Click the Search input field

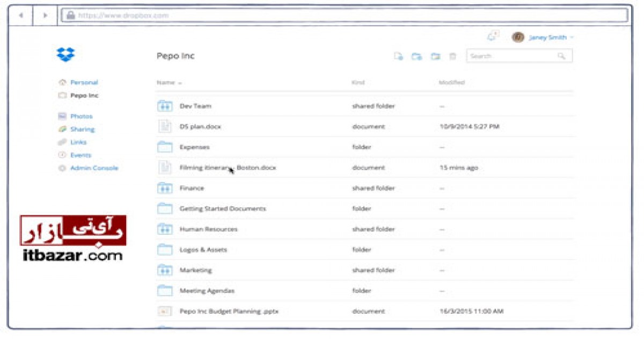[519, 56]
